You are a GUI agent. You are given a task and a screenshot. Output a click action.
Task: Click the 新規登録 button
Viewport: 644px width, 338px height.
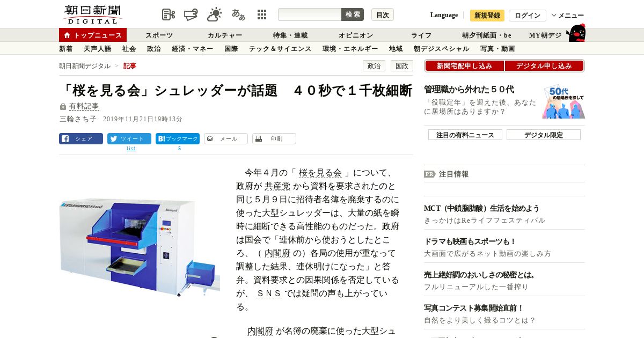click(487, 15)
